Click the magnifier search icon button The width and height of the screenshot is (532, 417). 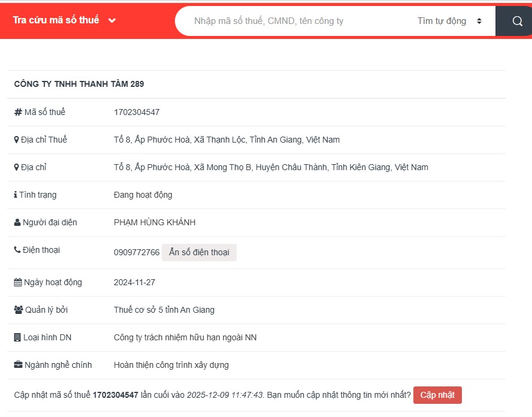coord(518,21)
